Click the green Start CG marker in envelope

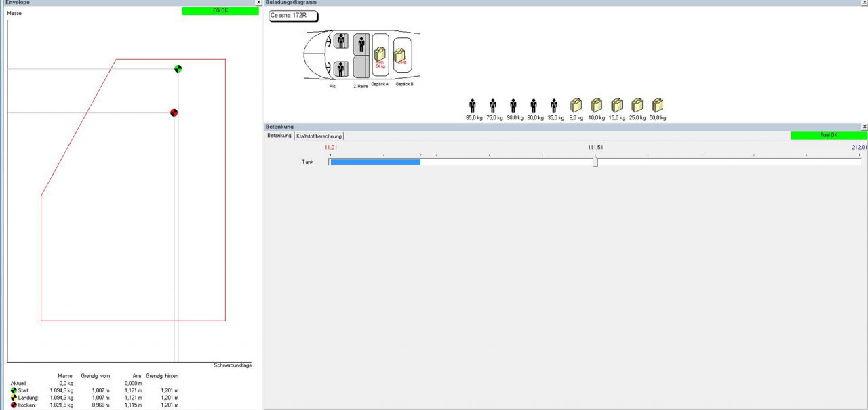coord(178,68)
